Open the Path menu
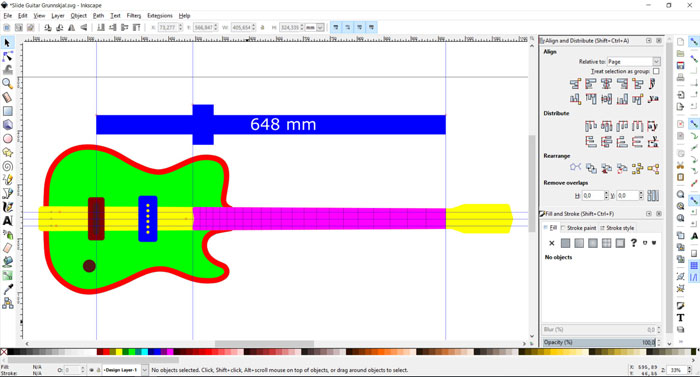This screenshot has width=700, height=377. (98, 16)
